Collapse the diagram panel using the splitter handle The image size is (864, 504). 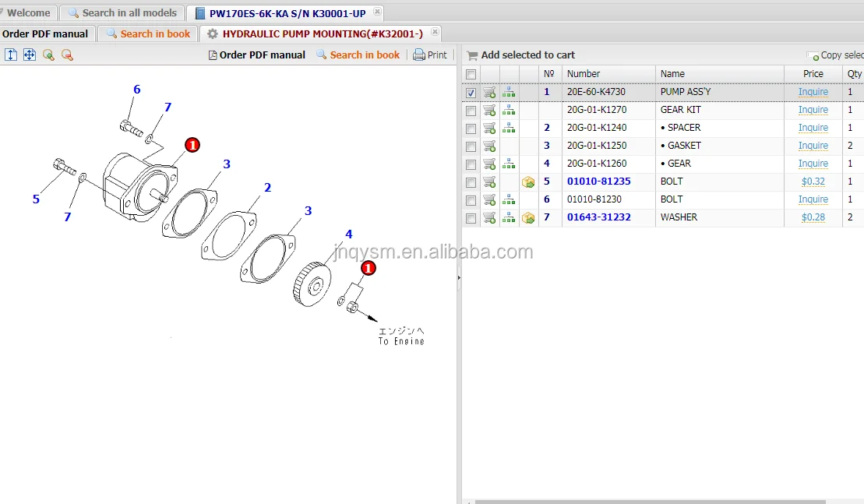pyautogui.click(x=459, y=277)
